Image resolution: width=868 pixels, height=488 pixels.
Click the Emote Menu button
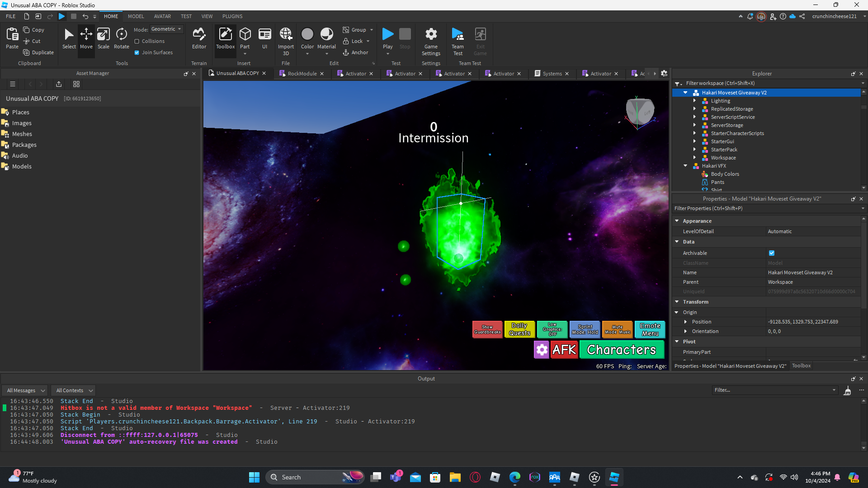pos(650,329)
